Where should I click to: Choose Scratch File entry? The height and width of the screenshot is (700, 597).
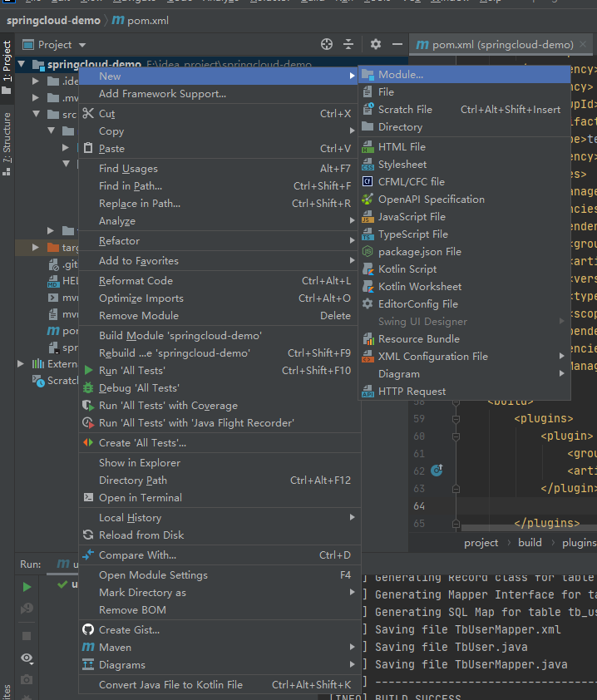pyautogui.click(x=465, y=110)
